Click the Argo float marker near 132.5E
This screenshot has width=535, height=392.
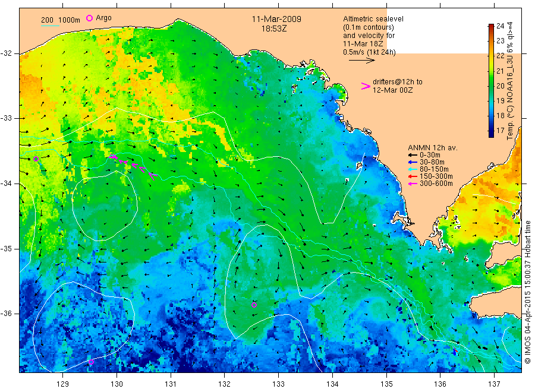tap(254, 305)
